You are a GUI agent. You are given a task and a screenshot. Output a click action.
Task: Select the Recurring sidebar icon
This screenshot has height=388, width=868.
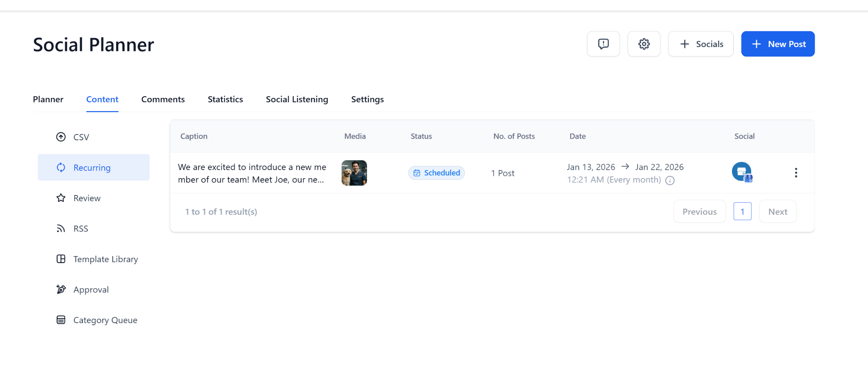coord(61,167)
